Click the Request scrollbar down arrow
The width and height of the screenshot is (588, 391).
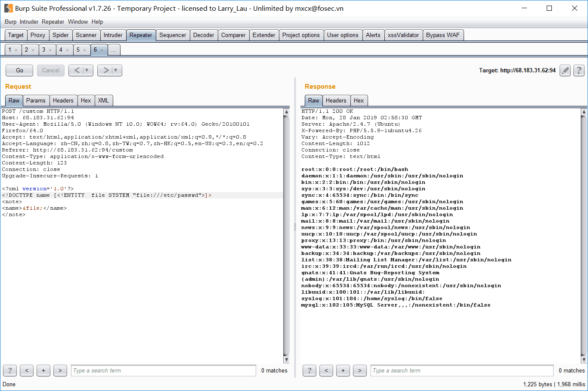click(287, 360)
